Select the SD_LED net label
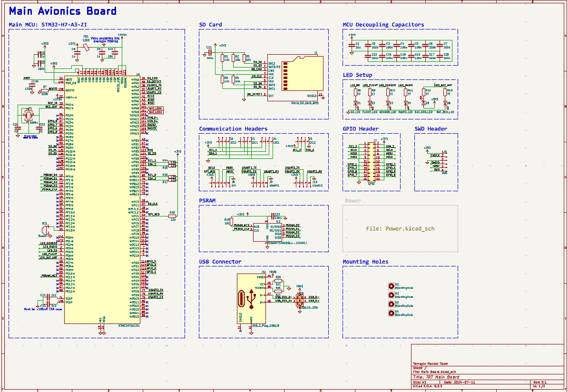 (355, 112)
